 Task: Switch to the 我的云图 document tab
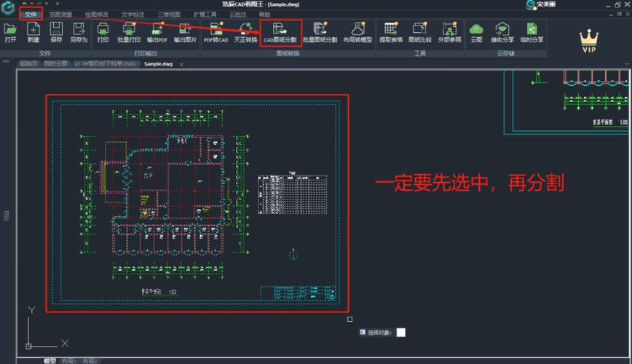coord(55,63)
